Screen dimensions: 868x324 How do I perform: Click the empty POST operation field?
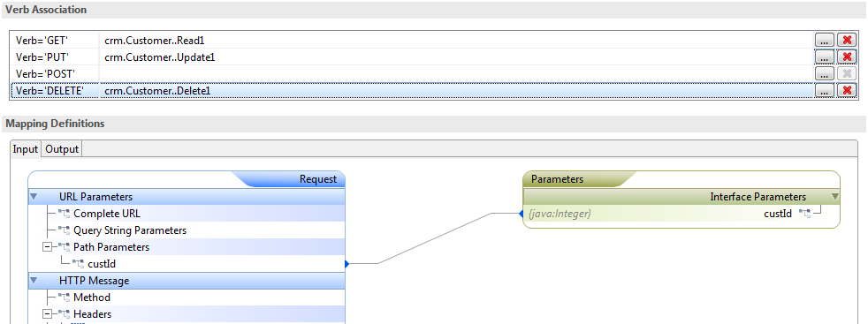click(x=455, y=74)
